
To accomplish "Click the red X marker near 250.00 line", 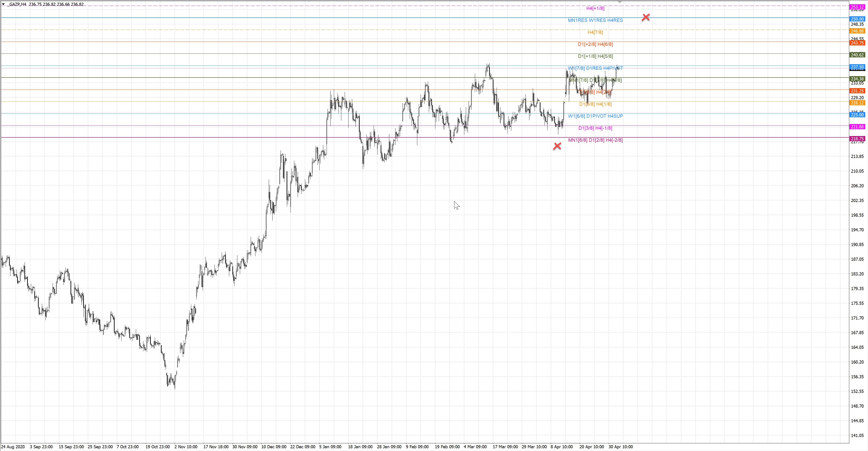I will 646,17.
